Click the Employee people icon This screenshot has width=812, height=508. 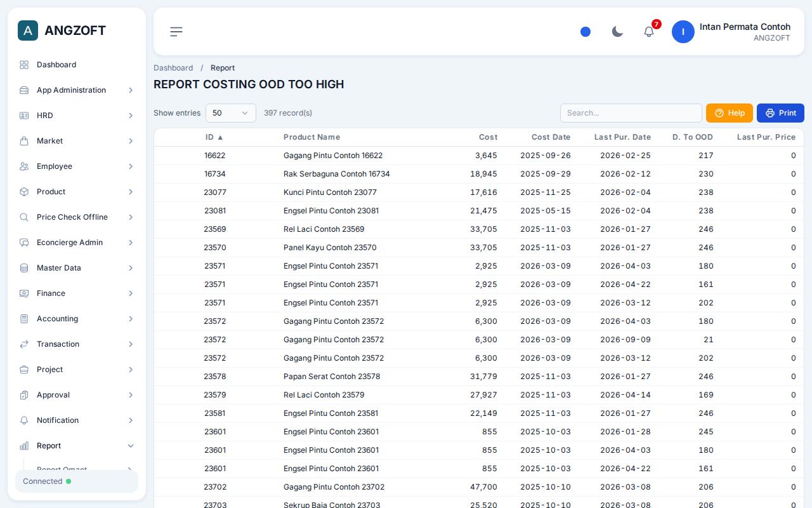point(24,166)
